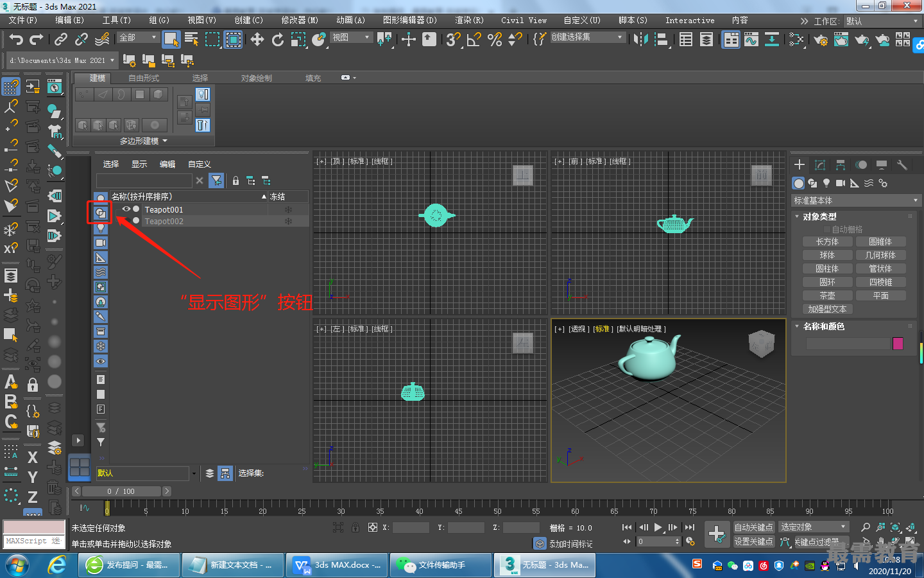The height and width of the screenshot is (578, 924).
Task: Open Render Setup teapot icon
Action: coord(821,39)
